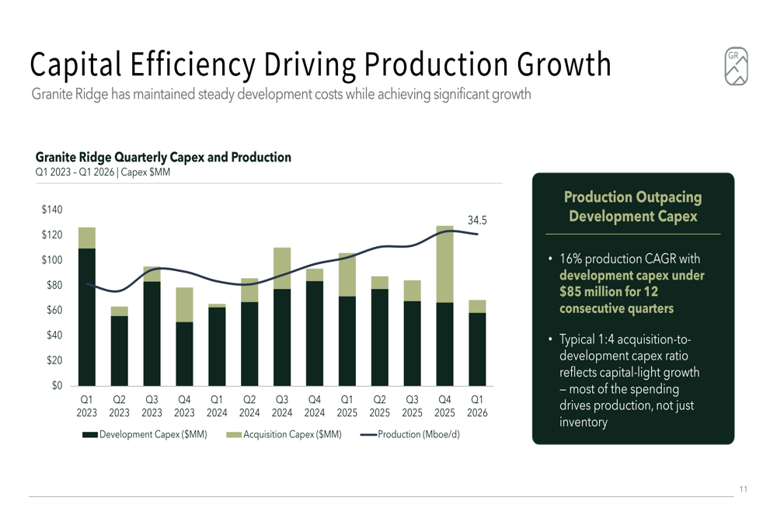777x532 pixels.
Task: Click the 'Production (Mboe/d)' legend text
Action: click(419, 434)
